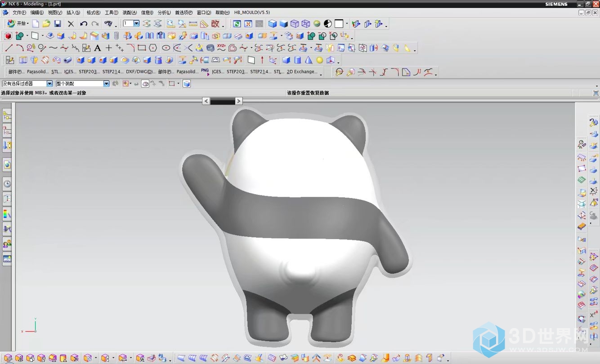Screen dimensions: 600x364
Task: Open the History clock sidebar tab
Action: coord(7,183)
